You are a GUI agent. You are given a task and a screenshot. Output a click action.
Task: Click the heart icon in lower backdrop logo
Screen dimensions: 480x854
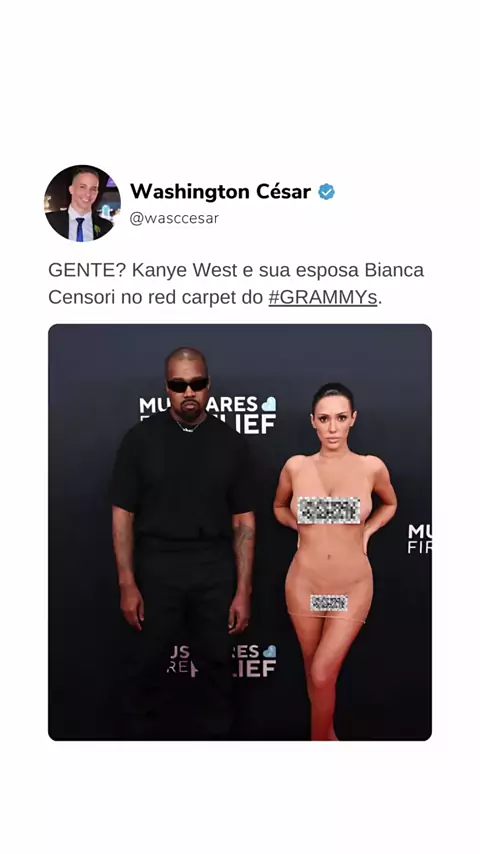coord(269,651)
